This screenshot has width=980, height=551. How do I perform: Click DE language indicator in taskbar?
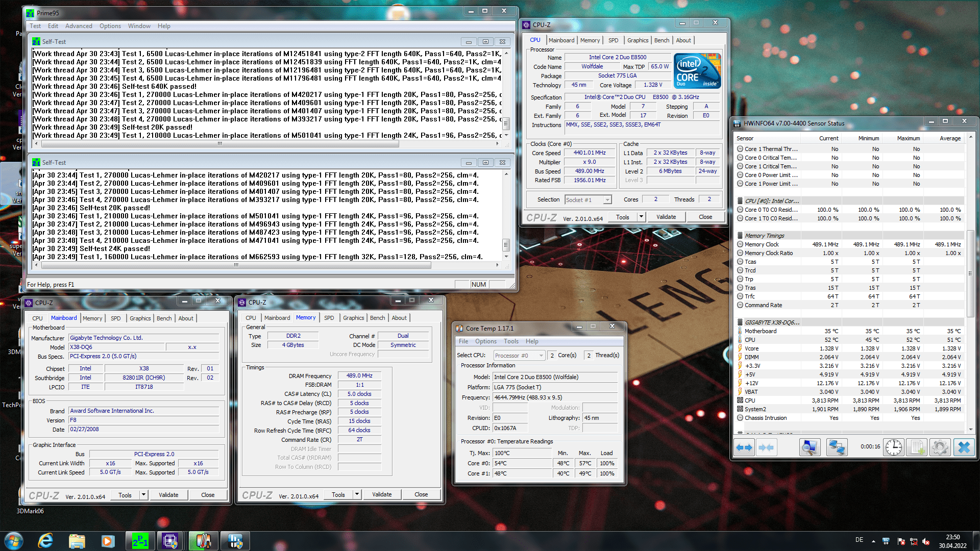[x=860, y=540]
